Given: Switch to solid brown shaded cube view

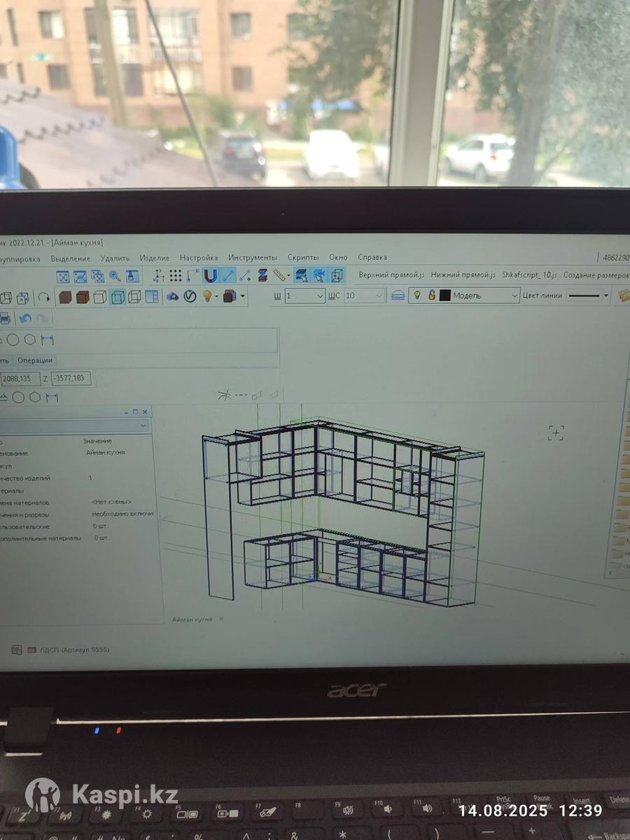Looking at the screenshot, I should pos(65,297).
